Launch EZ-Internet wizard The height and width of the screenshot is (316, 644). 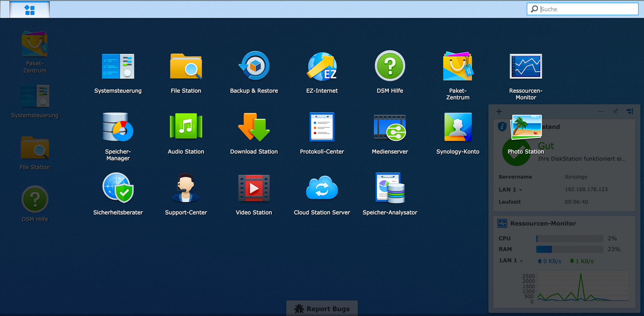(322, 66)
